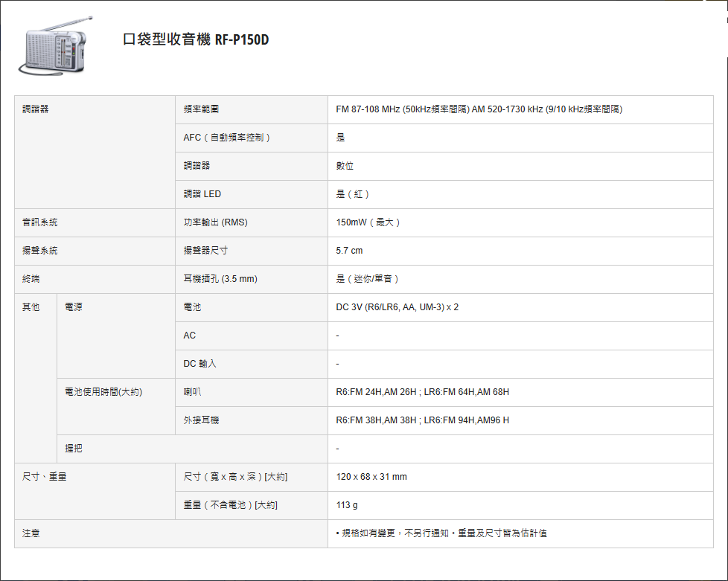Image resolution: width=728 pixels, height=581 pixels.
Task: Select the 揚聲器尺寸 row label
Action: (205, 251)
